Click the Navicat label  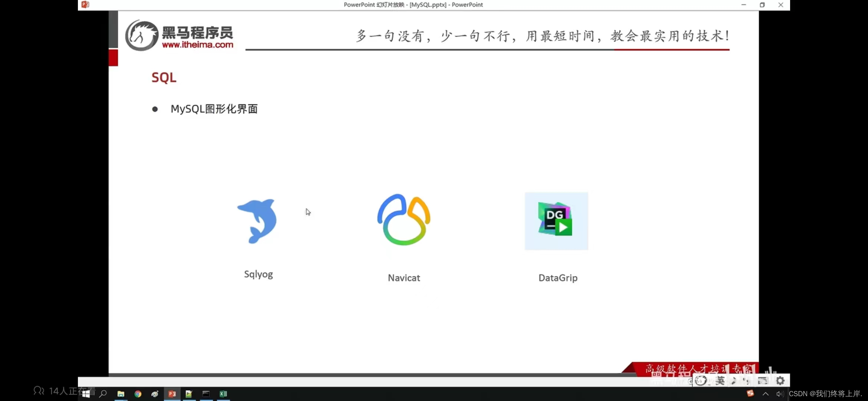404,278
